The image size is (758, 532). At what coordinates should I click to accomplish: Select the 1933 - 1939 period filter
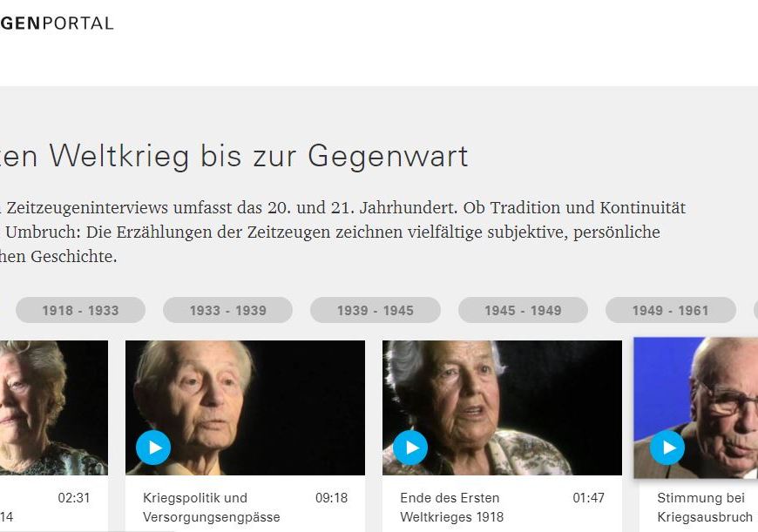point(227,310)
